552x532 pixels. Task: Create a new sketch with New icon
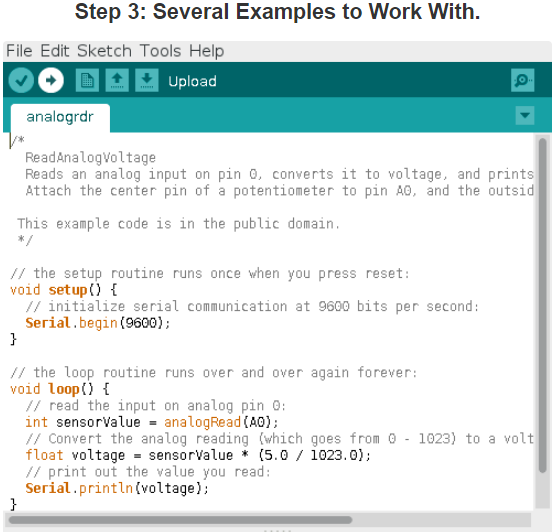87,80
